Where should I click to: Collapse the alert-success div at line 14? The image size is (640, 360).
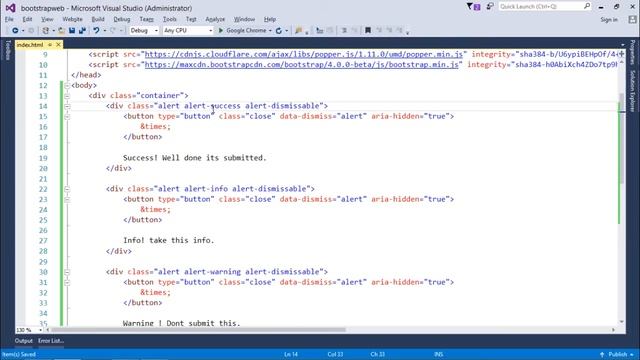coord(67,106)
